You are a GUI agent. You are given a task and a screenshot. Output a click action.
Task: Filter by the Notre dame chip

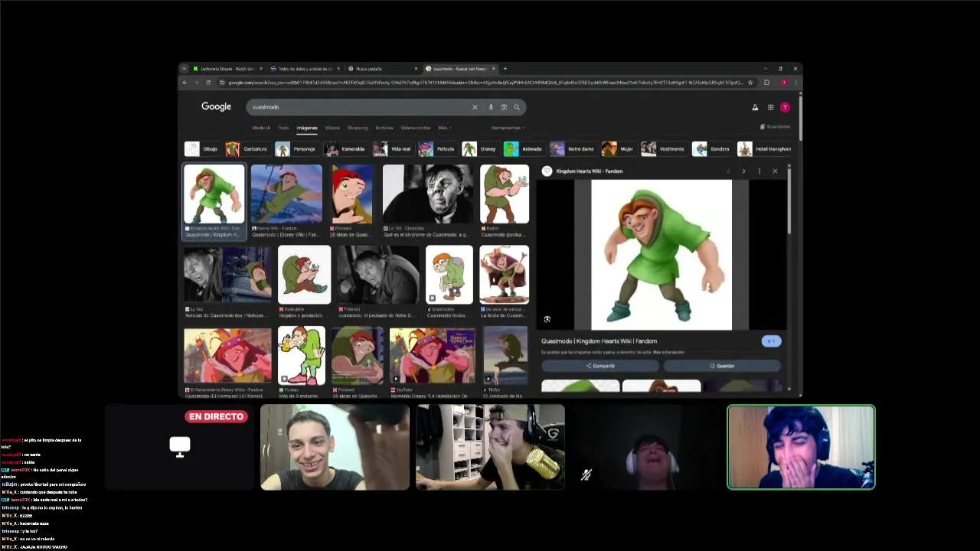[573, 149]
